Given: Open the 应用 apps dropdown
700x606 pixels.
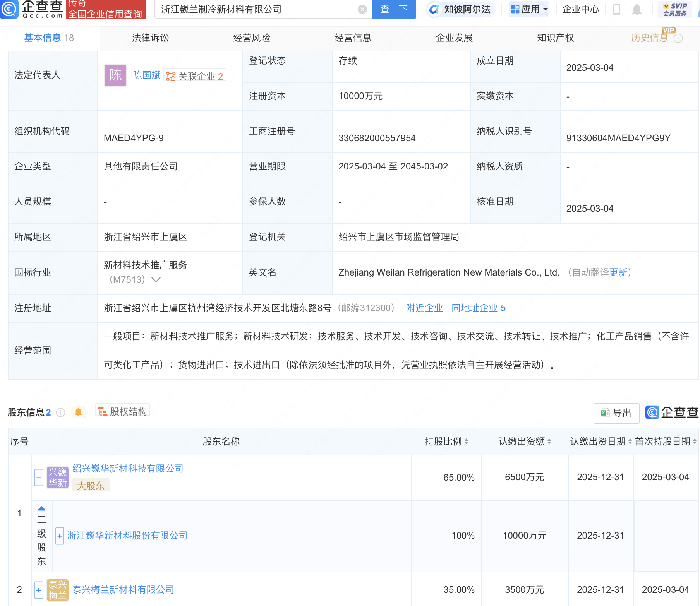Looking at the screenshot, I should 529,9.
